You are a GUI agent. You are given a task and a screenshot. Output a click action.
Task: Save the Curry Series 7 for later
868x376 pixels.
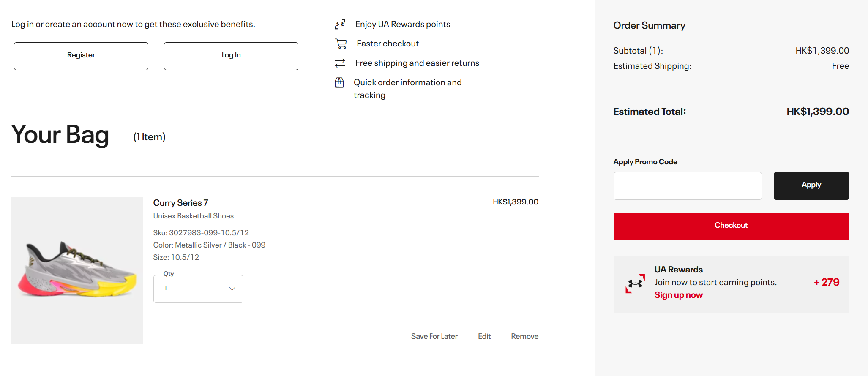[434, 336]
